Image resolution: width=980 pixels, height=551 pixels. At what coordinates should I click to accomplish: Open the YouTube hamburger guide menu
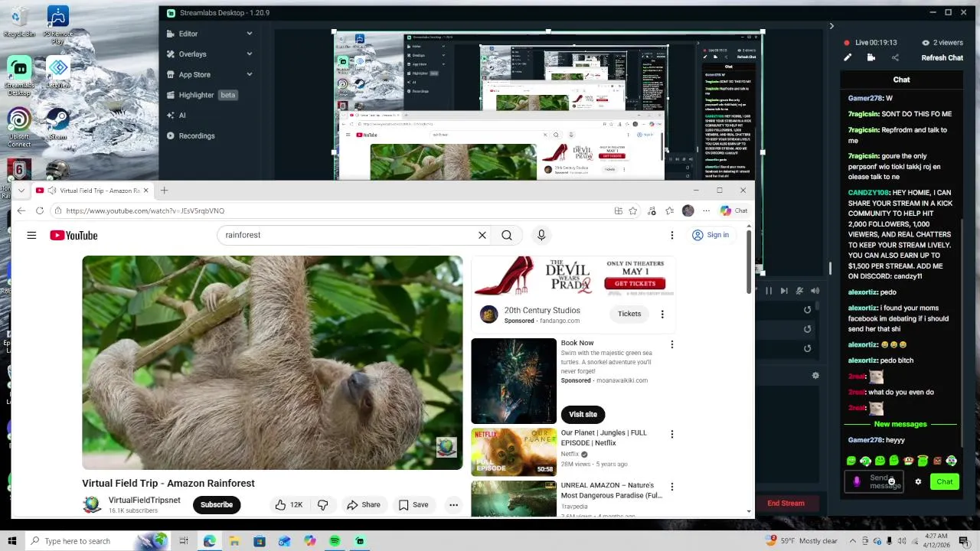[x=31, y=235]
